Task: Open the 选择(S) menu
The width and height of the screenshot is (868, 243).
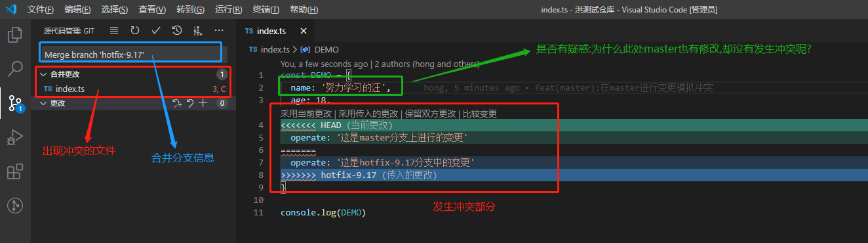Action: click(x=115, y=10)
